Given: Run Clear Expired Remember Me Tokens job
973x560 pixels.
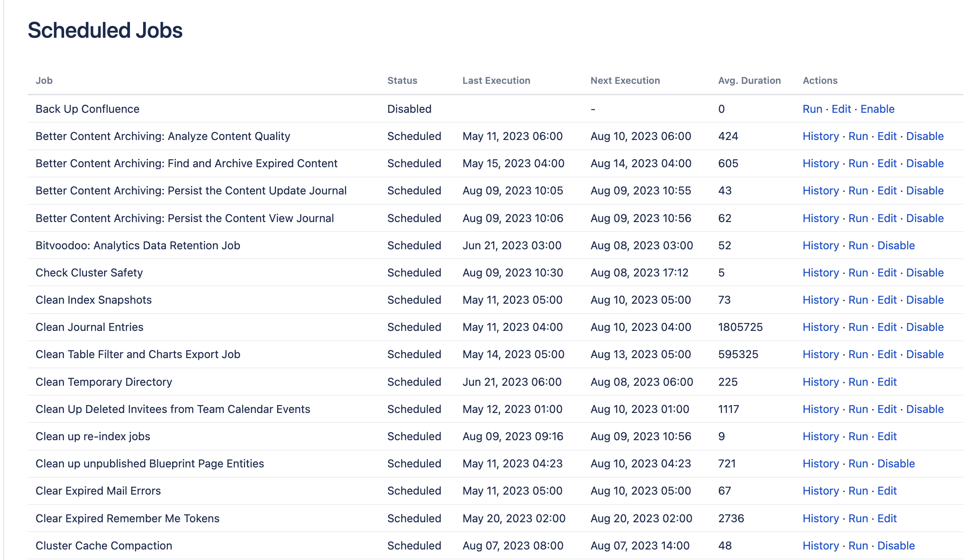Looking at the screenshot, I should [x=858, y=518].
